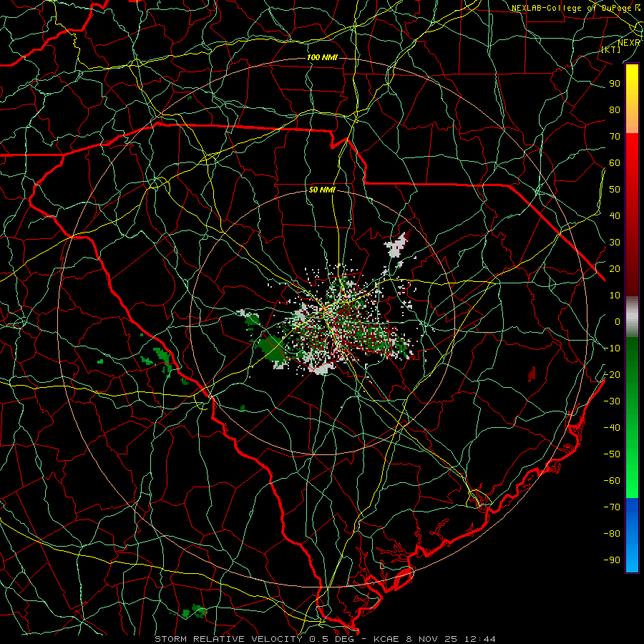
Task: Click the Storm Relative Velocity KCAE caption
Action: click(325, 639)
